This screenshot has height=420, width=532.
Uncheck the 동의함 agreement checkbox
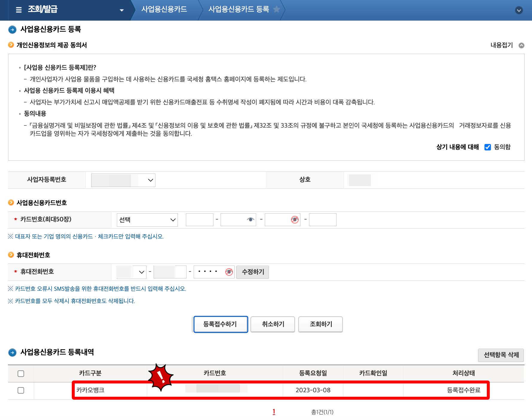(x=488, y=147)
